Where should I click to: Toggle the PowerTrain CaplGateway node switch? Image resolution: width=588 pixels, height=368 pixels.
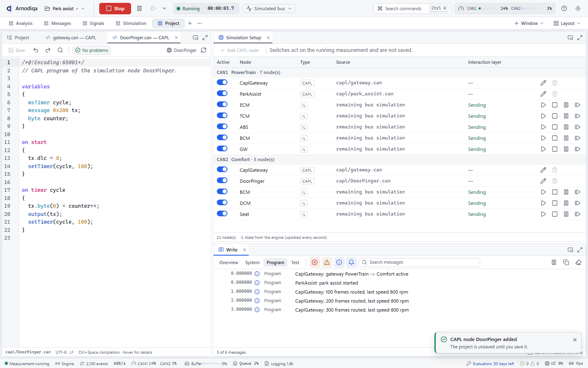(x=222, y=83)
